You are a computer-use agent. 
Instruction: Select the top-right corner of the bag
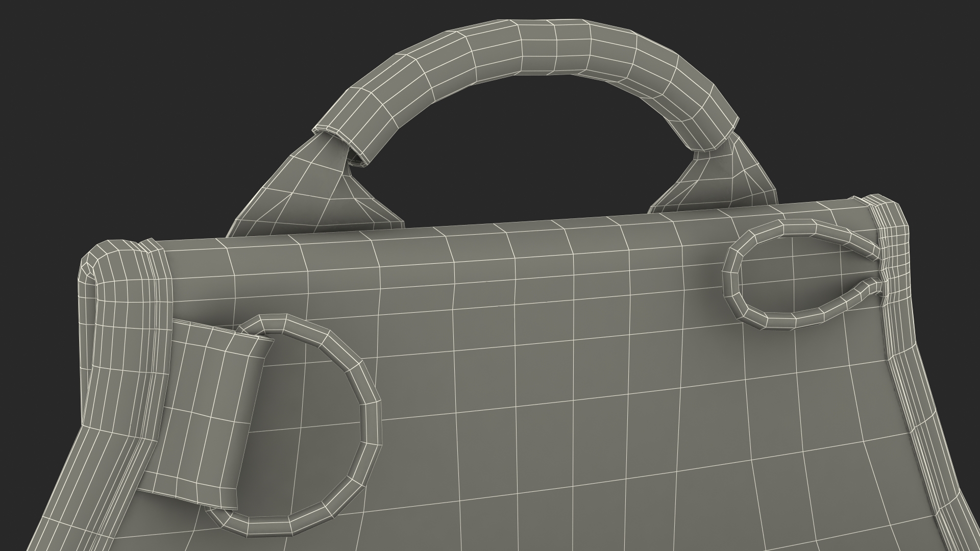(888, 212)
